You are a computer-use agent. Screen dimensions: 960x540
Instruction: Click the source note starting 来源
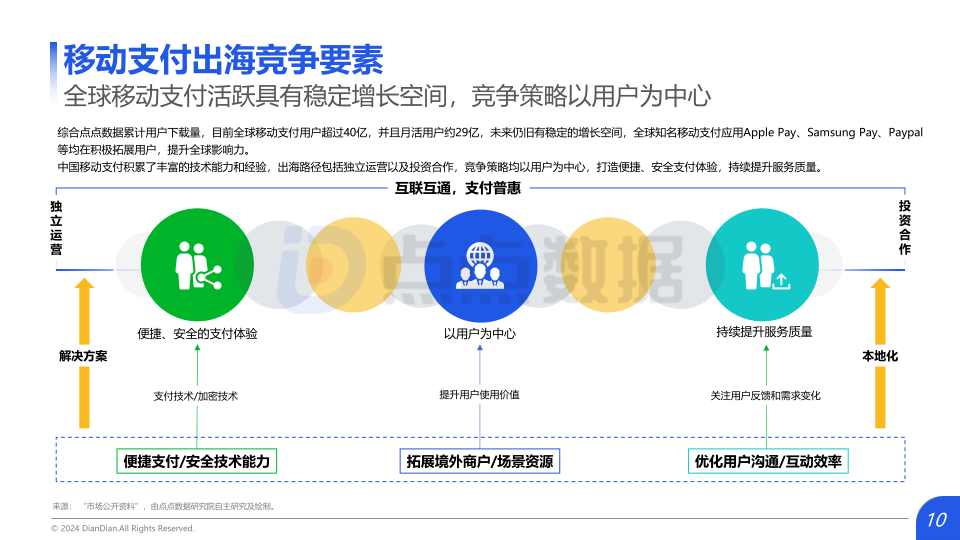click(x=165, y=506)
